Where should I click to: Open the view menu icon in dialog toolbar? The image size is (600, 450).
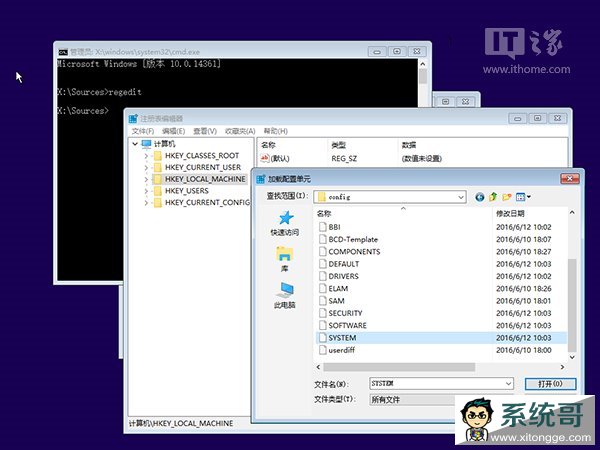523,197
